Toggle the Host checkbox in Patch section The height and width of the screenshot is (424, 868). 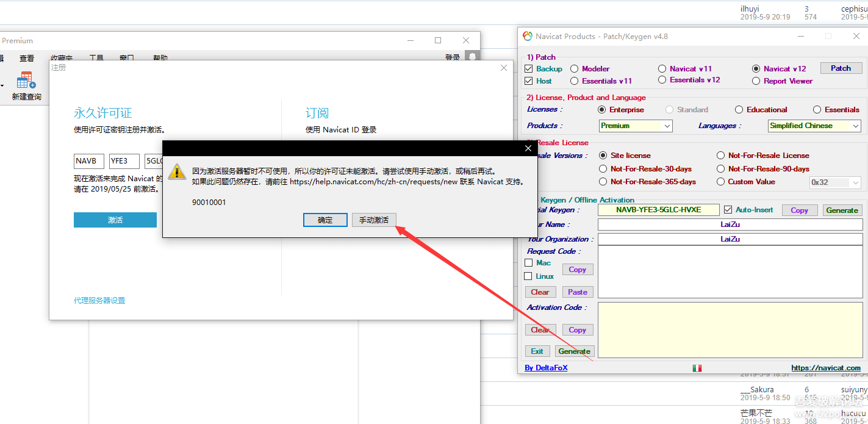click(529, 81)
